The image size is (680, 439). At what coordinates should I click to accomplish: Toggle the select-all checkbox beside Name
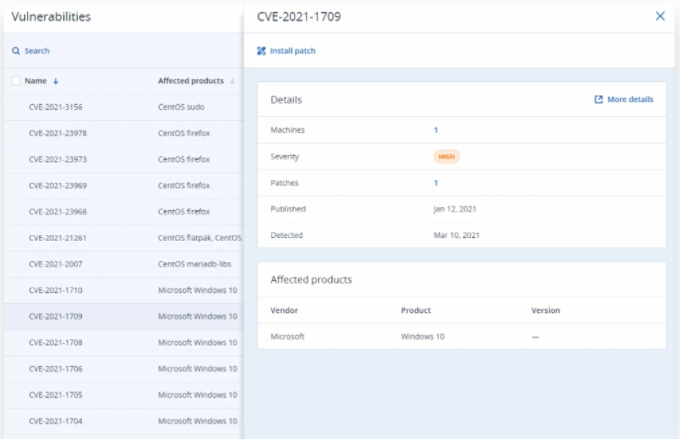(x=16, y=81)
